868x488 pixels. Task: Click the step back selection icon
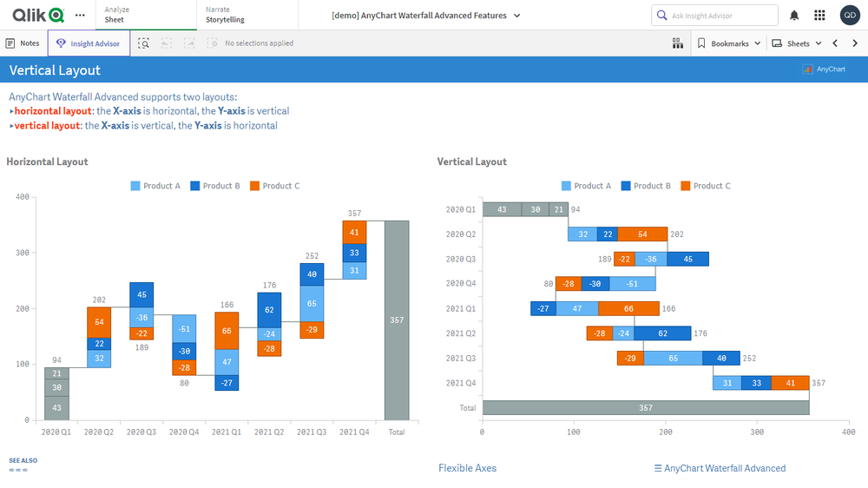[x=166, y=43]
